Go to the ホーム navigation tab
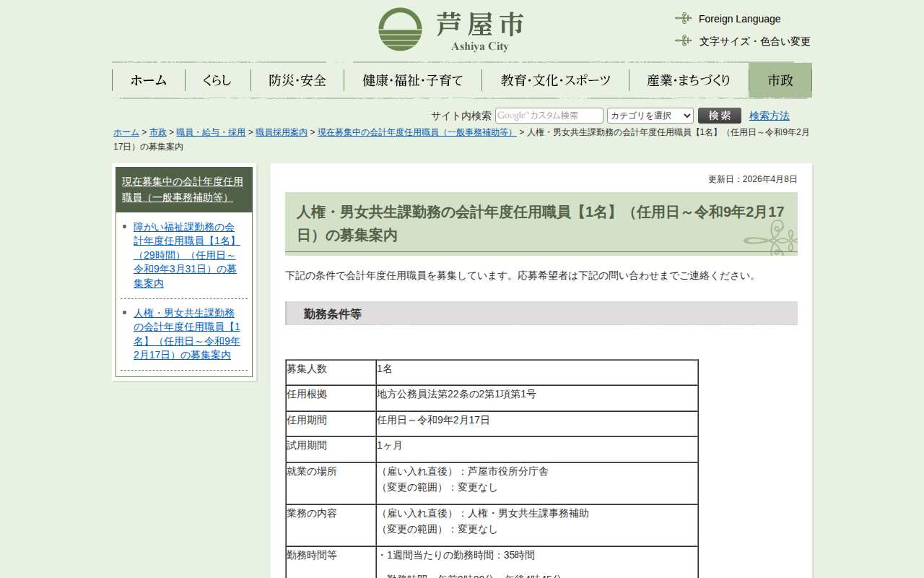 [x=149, y=80]
